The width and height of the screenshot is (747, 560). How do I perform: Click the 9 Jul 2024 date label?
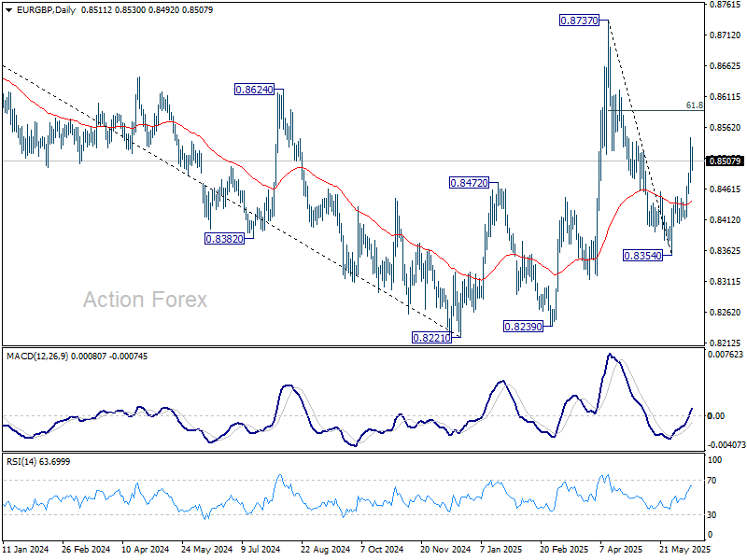[x=261, y=549]
